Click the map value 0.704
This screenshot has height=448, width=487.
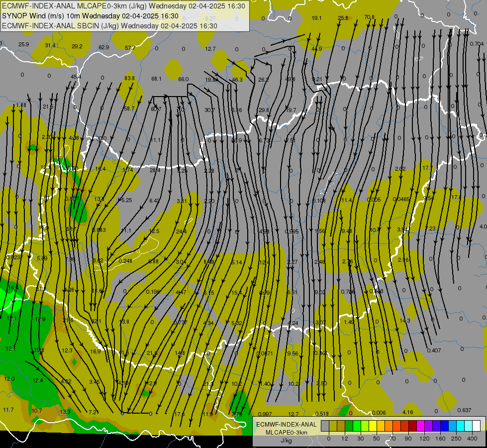pos(477,44)
